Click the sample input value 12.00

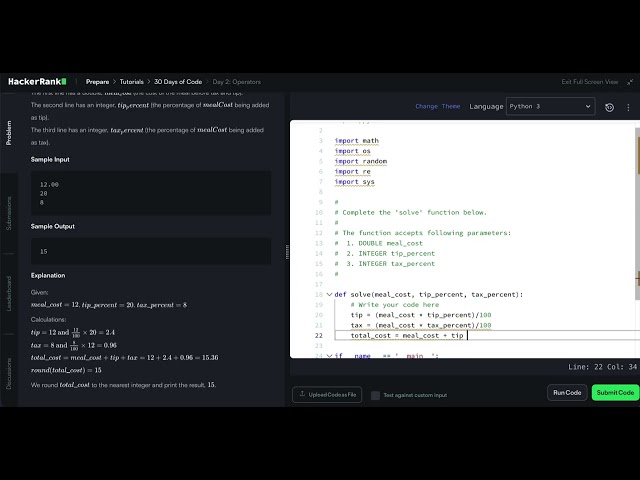[49, 184]
